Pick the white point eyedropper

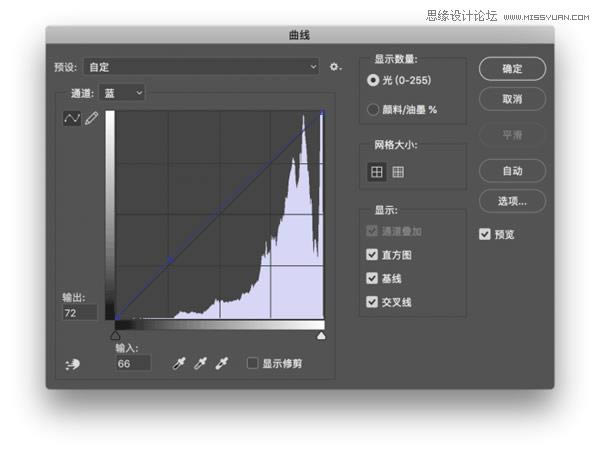tap(221, 364)
